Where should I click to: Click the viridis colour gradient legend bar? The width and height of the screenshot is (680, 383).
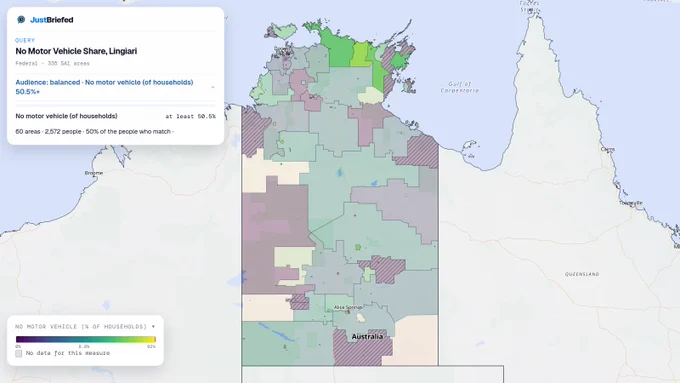click(85, 340)
